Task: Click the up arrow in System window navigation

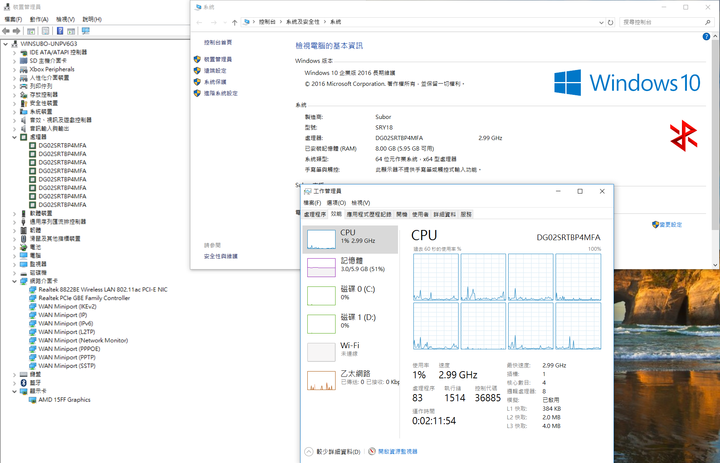Action: tap(235, 22)
